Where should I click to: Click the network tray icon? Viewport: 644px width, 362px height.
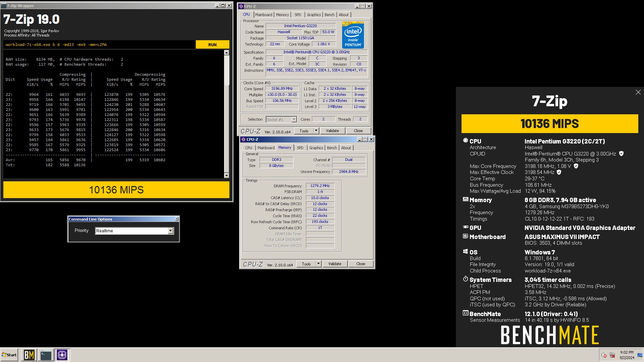(612, 355)
